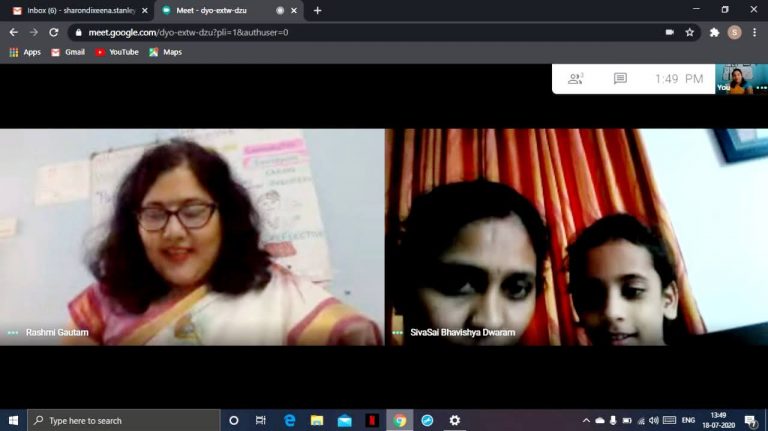This screenshot has height=431, width=768.
Task: Reload the Meet page
Action: pyautogui.click(x=54, y=32)
